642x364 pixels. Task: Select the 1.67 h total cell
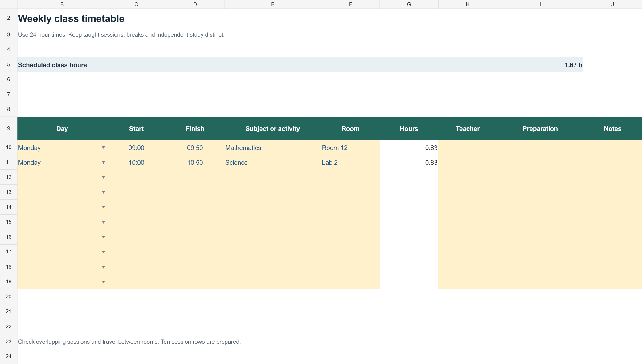(540, 65)
